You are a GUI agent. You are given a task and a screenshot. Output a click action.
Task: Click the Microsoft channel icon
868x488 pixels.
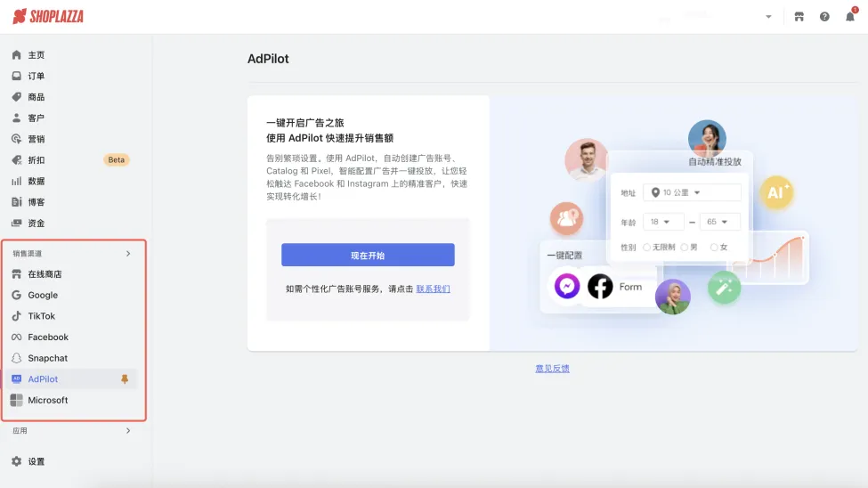click(x=17, y=400)
